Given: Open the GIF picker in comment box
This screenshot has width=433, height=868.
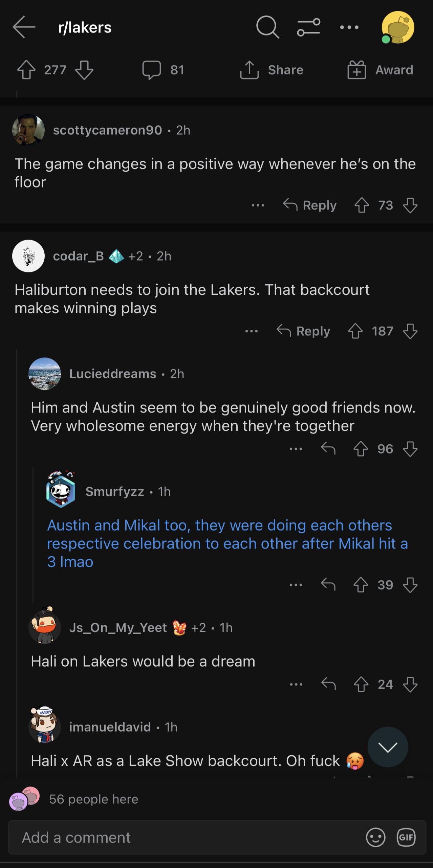Looking at the screenshot, I should pyautogui.click(x=406, y=838).
